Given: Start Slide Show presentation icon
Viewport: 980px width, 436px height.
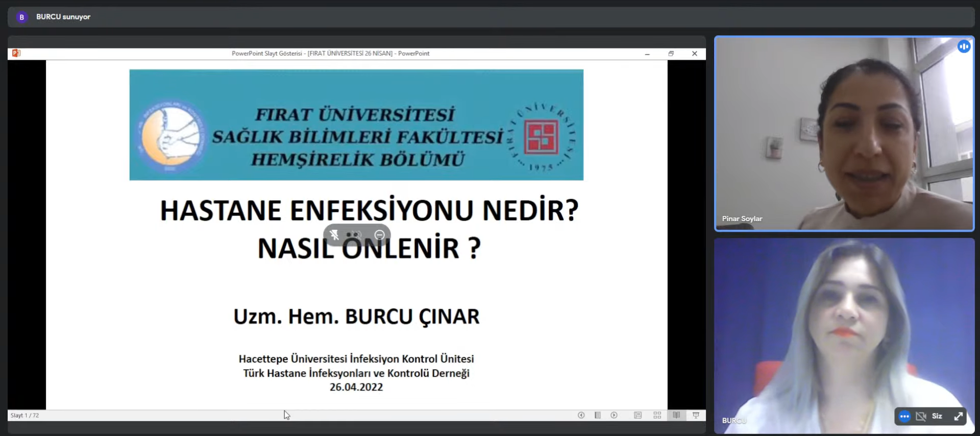Looking at the screenshot, I should click(x=696, y=415).
